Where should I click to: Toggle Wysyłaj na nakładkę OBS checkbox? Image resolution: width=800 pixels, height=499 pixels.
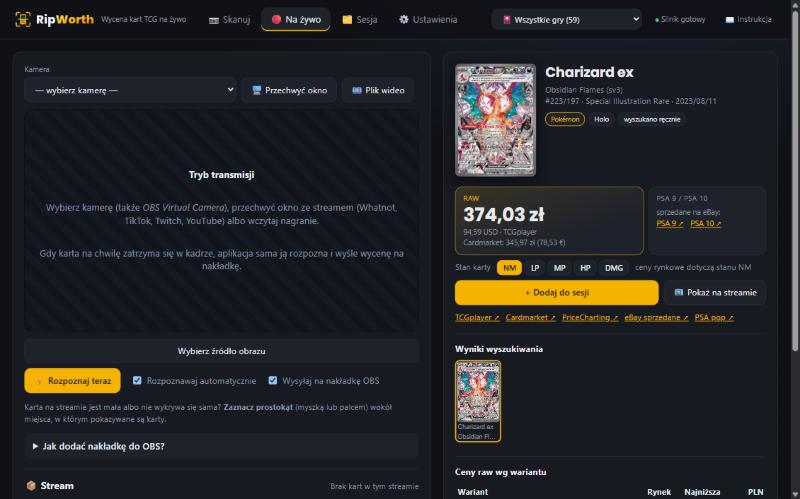click(x=273, y=380)
